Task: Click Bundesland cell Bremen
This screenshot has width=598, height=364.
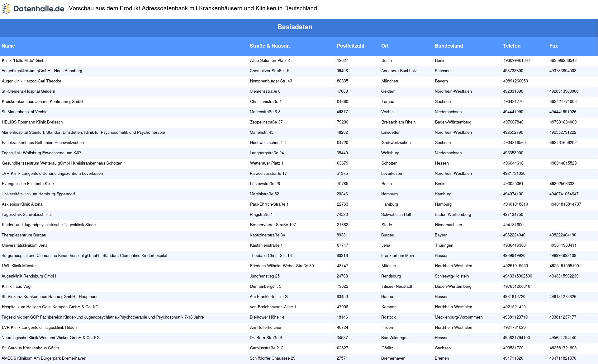Action: point(442,358)
